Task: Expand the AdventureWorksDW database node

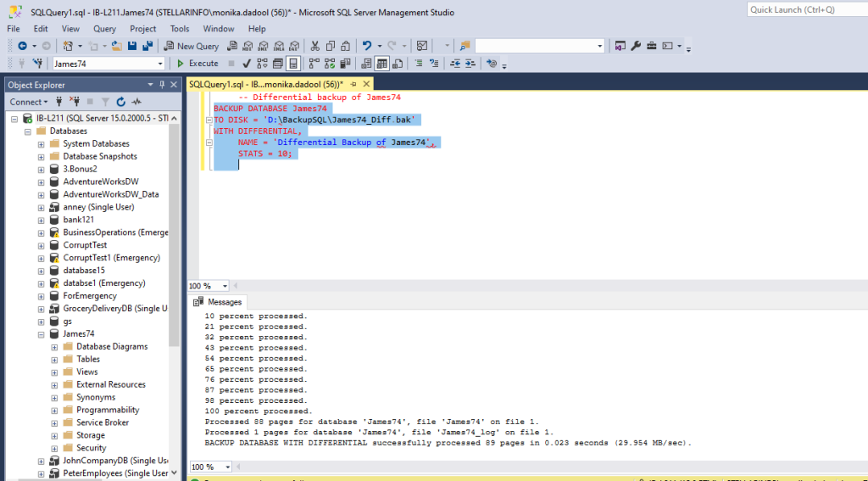Action: [x=41, y=182]
